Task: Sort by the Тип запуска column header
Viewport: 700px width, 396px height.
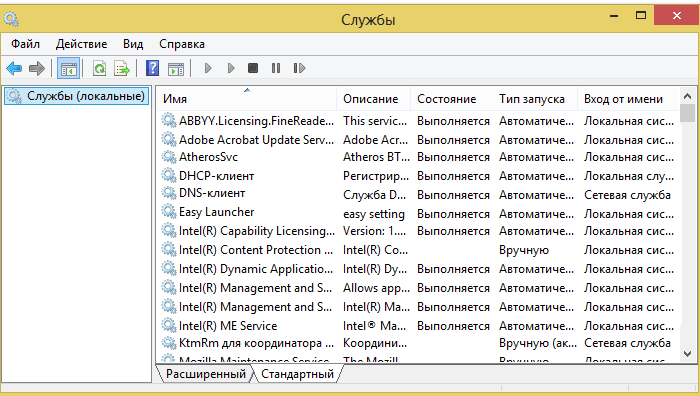Action: pos(535,99)
